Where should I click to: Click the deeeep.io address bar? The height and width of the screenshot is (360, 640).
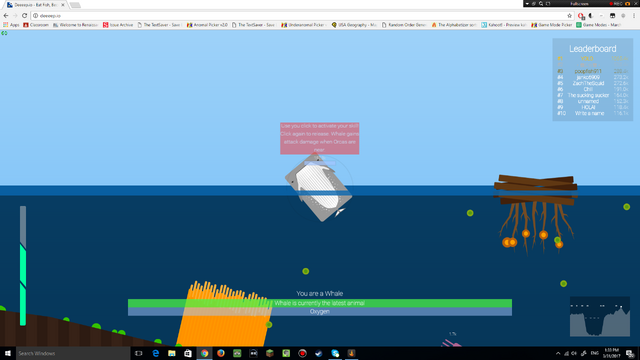pyautogui.click(x=300, y=16)
